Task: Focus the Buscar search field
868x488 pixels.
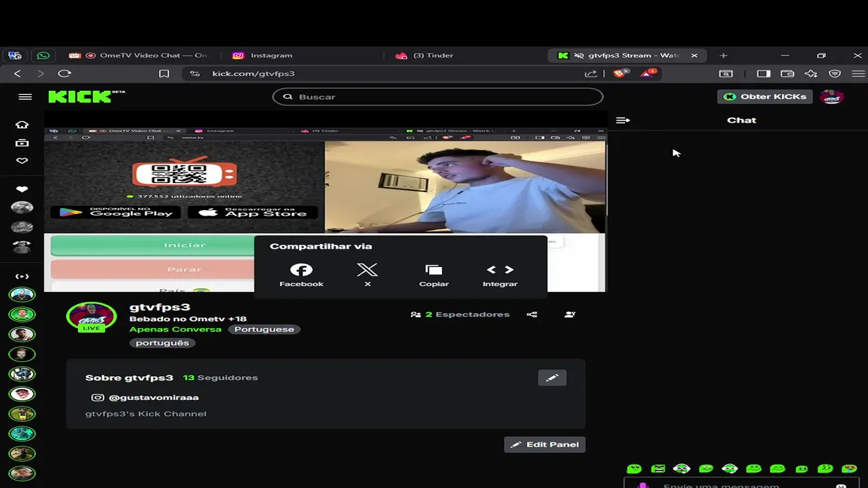Action: click(437, 97)
